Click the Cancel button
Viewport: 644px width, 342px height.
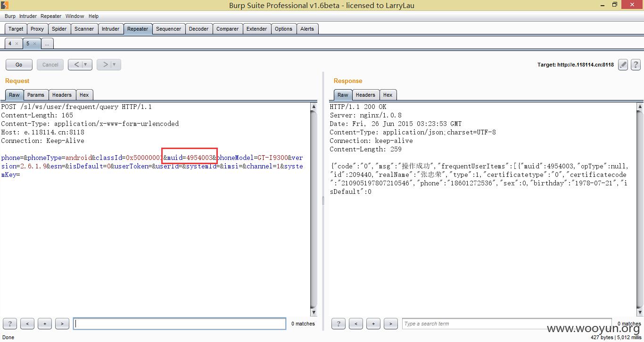50,65
